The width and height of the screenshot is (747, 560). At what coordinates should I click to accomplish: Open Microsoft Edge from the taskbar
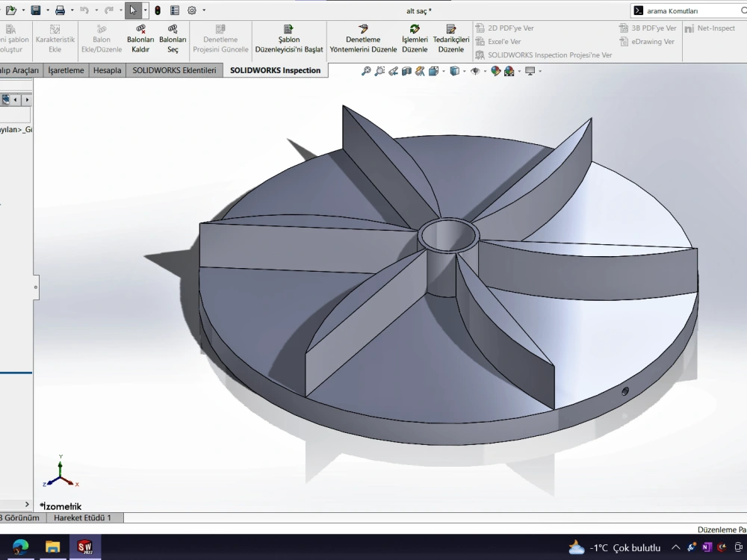20,547
